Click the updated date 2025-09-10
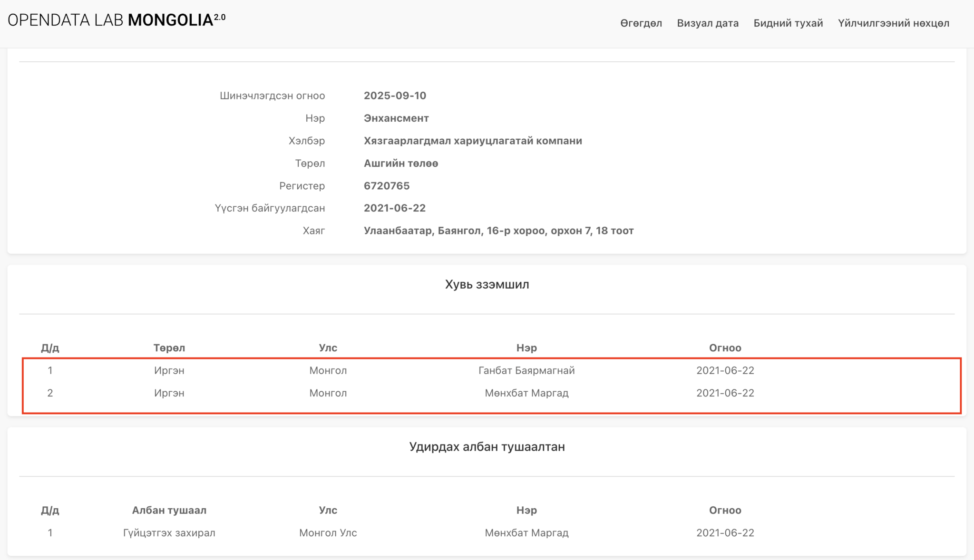The height and width of the screenshot is (560, 974). [x=394, y=96]
